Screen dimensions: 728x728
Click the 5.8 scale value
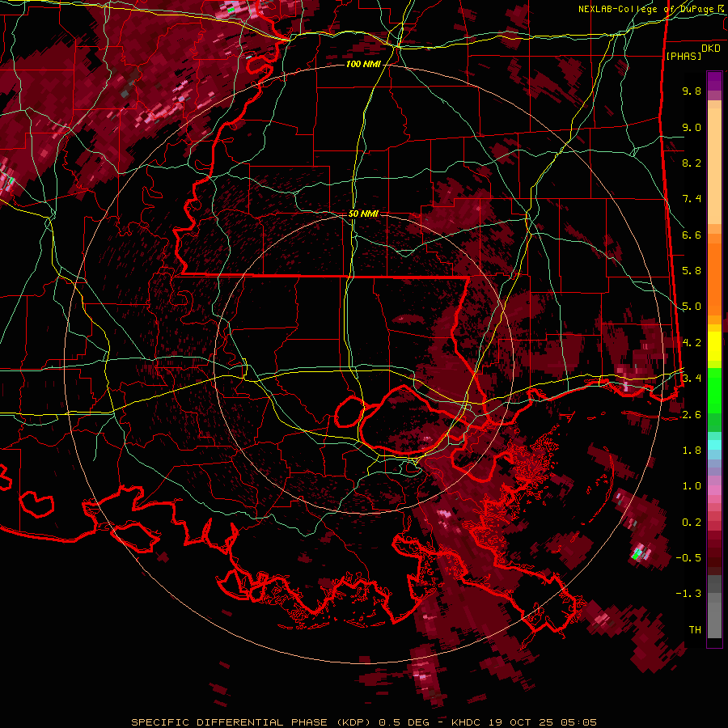[692, 271]
